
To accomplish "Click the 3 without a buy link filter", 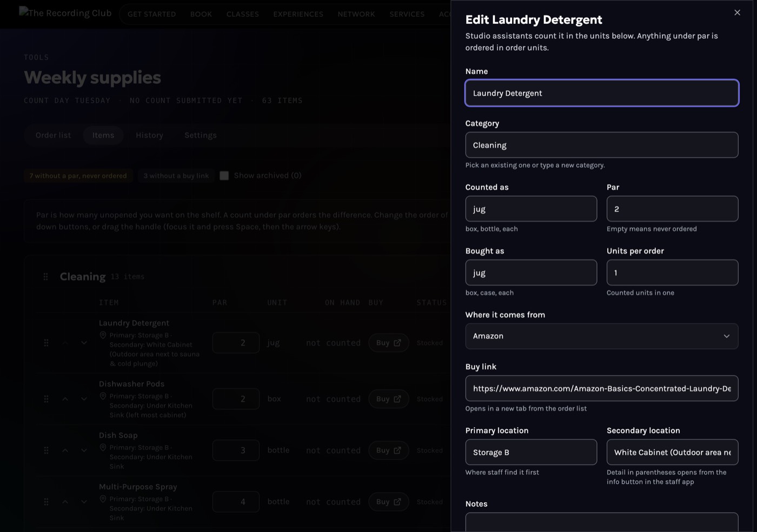I will pyautogui.click(x=176, y=176).
